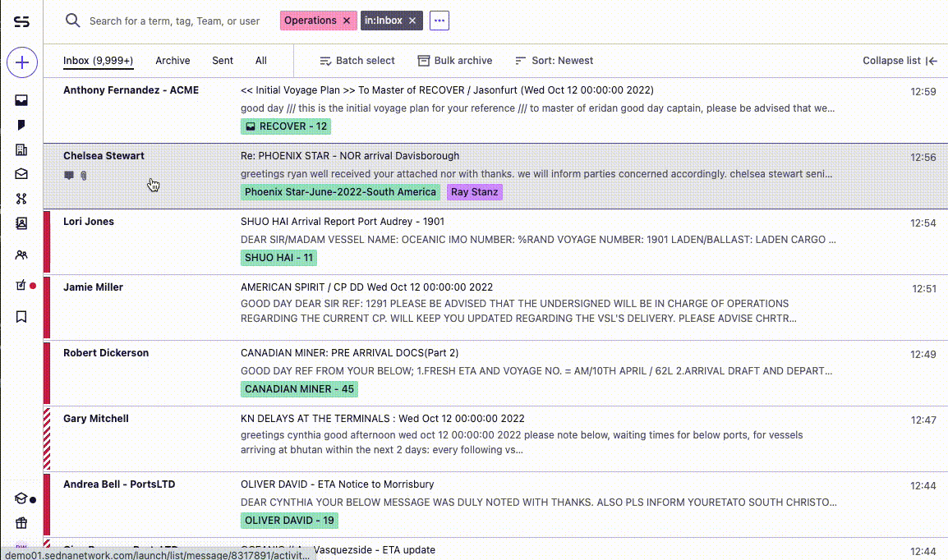Open the gift box sidebar icon
The width and height of the screenshot is (948, 560).
point(21,523)
